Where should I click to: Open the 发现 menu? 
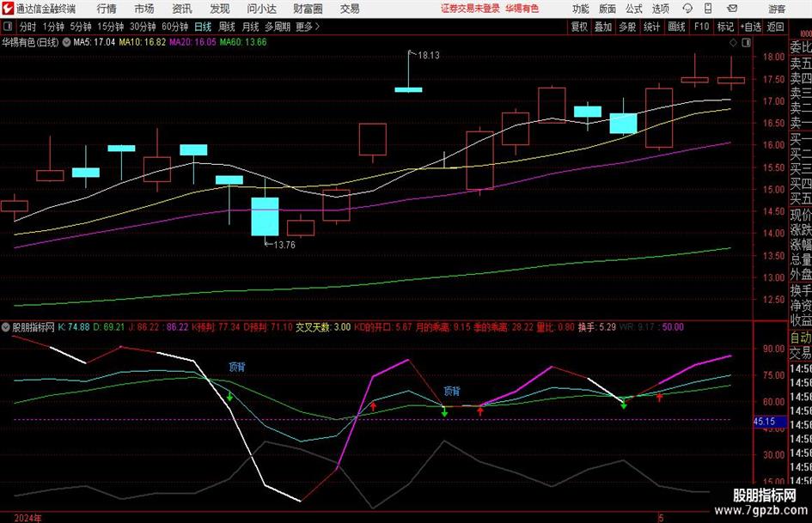(220, 9)
